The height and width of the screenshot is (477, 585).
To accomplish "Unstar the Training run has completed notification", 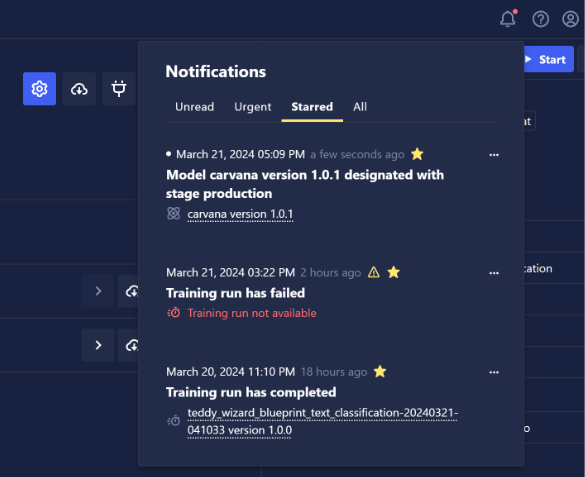I will tap(380, 371).
